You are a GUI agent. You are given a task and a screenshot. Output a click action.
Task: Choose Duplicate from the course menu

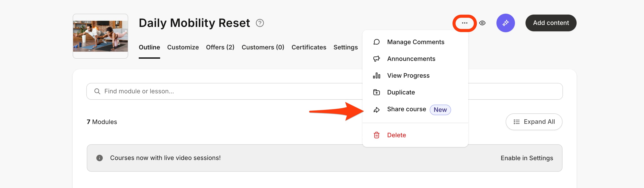[415, 92]
